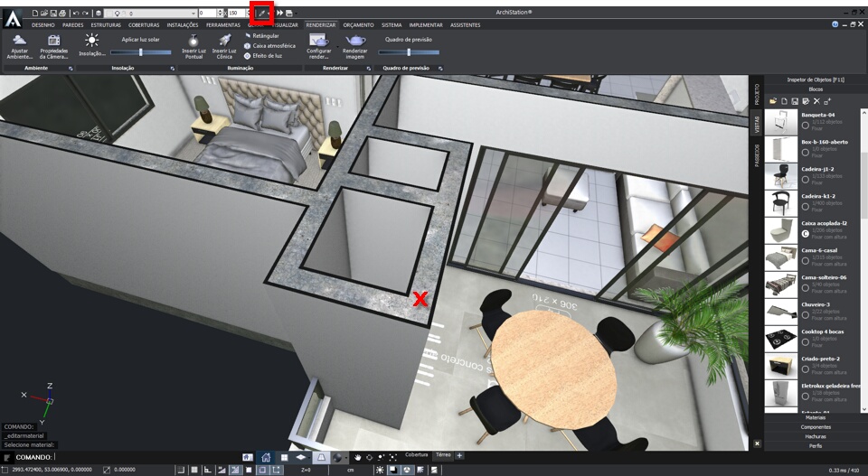Select Inserir Luz Pontual tool

pyautogui.click(x=193, y=47)
